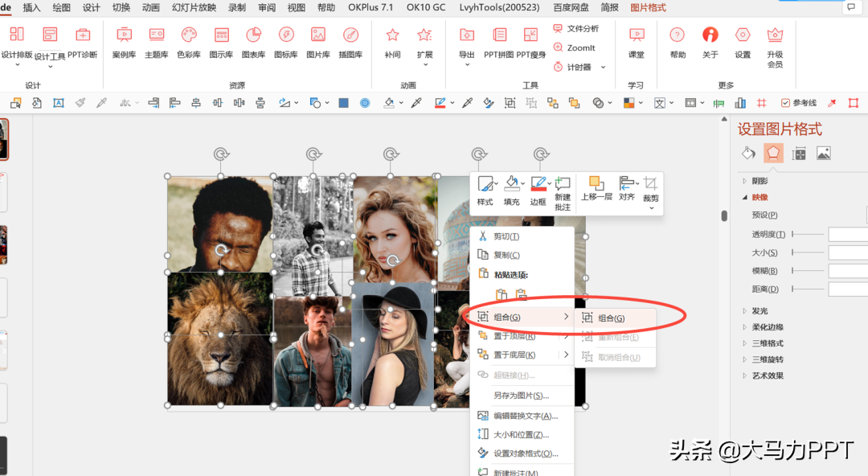Choose 编辑替换文字(A)... in context menu

click(x=522, y=416)
